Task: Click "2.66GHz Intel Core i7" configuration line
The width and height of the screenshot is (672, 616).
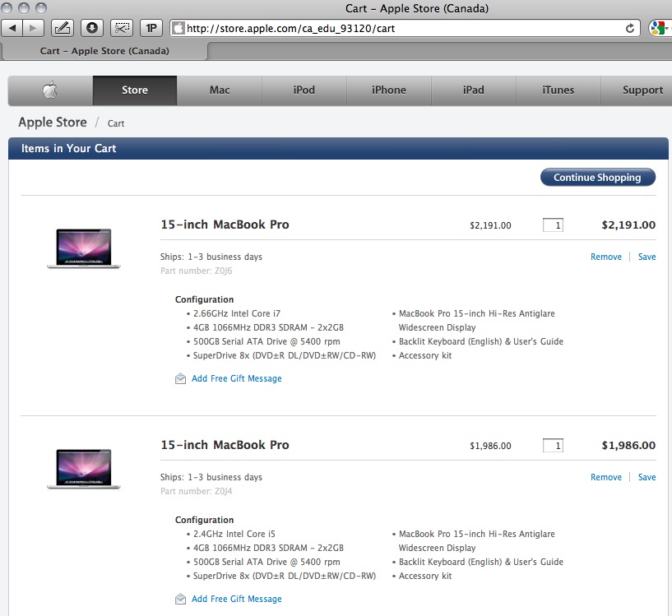Action: click(237, 313)
